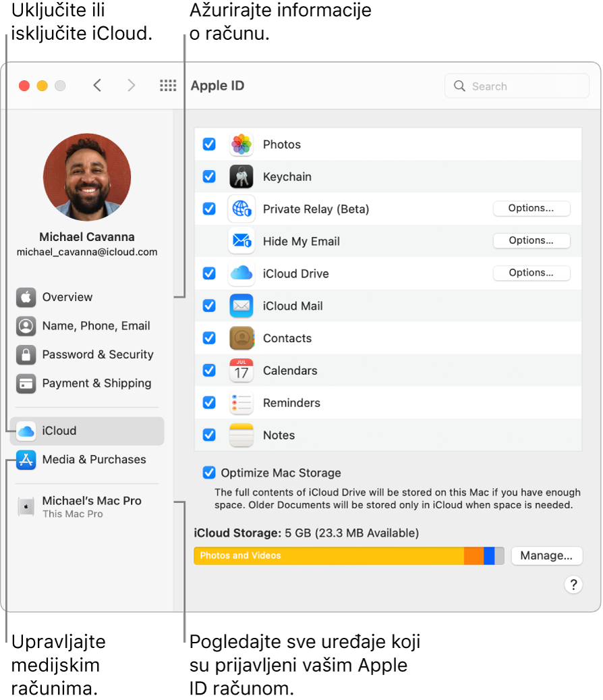Switch to Payment & Shipping section
This screenshot has width=603, height=700.
[25, 383]
